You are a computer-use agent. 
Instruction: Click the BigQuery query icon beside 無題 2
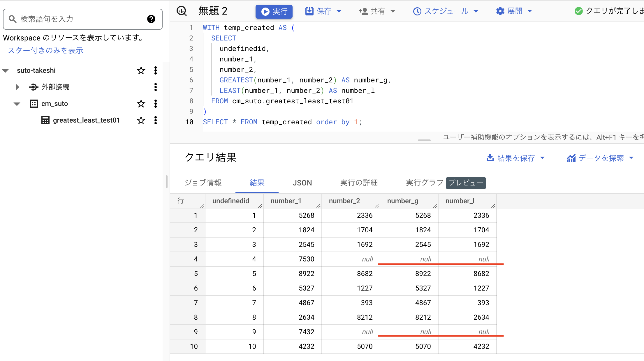[182, 11]
